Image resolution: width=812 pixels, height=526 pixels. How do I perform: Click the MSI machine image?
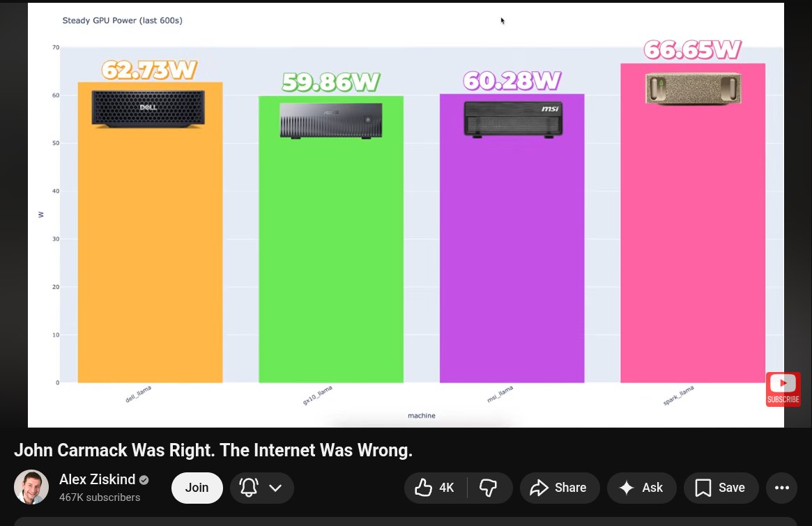513,120
